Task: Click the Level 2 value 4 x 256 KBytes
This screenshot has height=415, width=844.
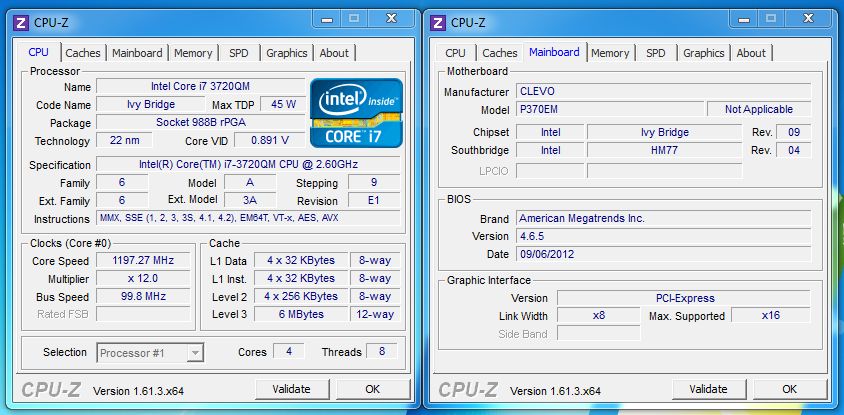Action: (300, 296)
